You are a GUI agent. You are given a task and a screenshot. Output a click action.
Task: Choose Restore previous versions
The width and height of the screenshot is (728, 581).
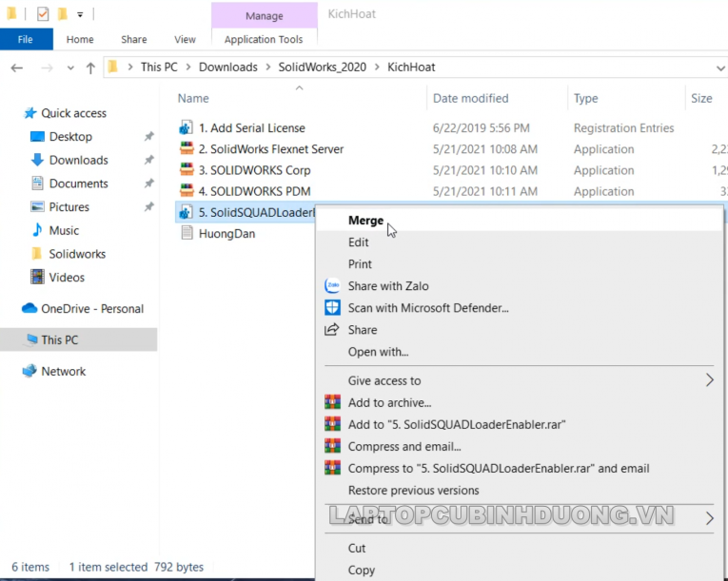519,490
